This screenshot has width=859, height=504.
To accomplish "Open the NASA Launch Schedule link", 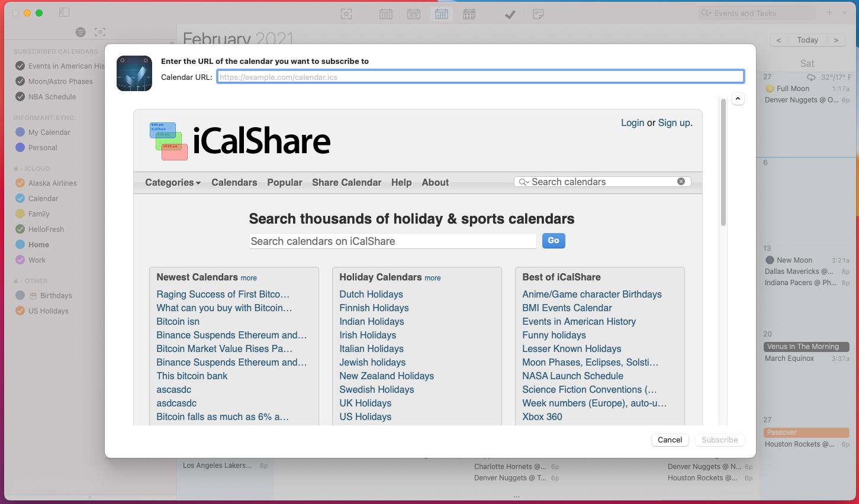I will tap(572, 376).
